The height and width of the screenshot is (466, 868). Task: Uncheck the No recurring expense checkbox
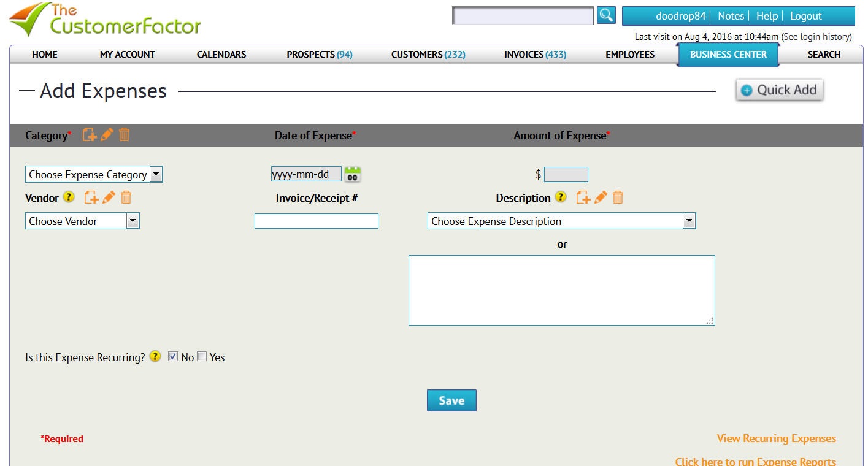click(173, 357)
